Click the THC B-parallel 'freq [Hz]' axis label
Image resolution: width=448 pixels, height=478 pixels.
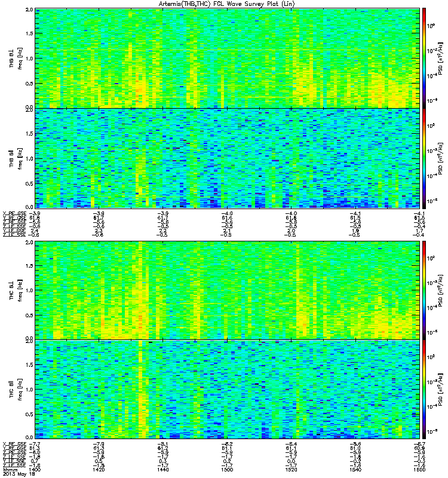(20, 390)
